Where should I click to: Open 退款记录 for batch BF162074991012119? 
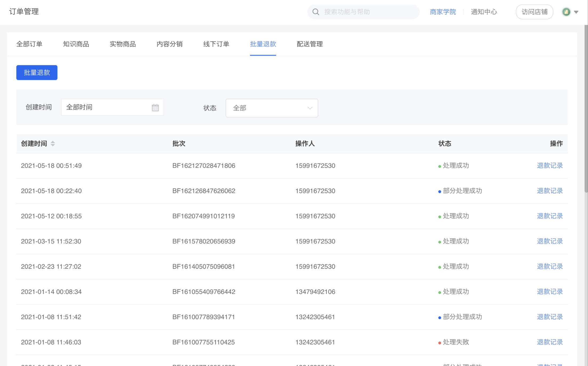tap(550, 216)
